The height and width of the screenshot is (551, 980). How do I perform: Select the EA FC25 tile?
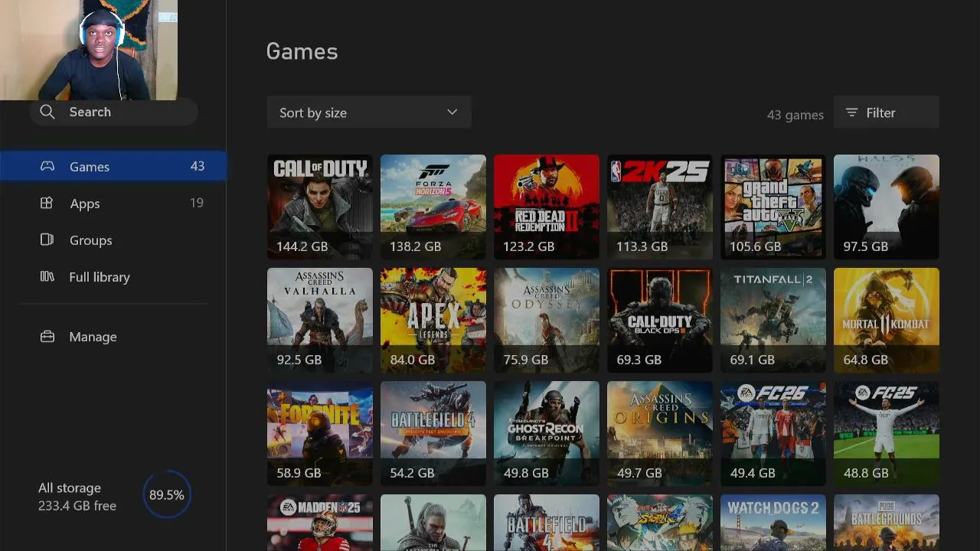tap(887, 433)
